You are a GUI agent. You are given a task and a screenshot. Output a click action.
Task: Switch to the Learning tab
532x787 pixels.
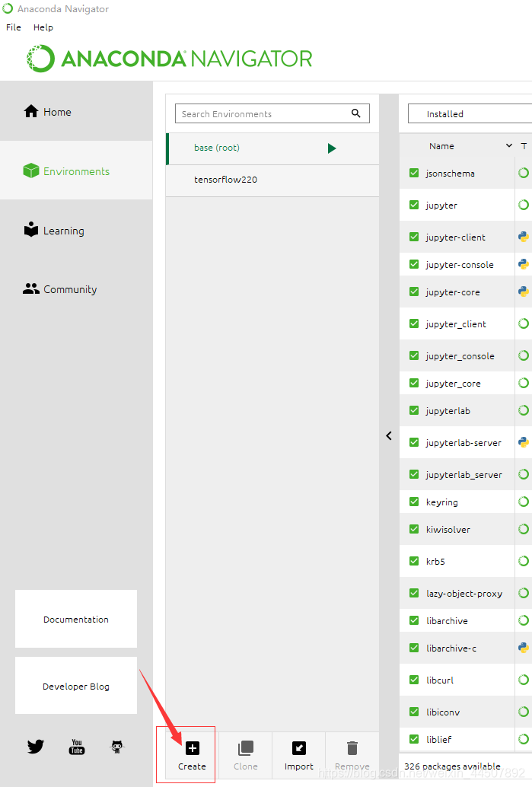pyautogui.click(x=76, y=230)
